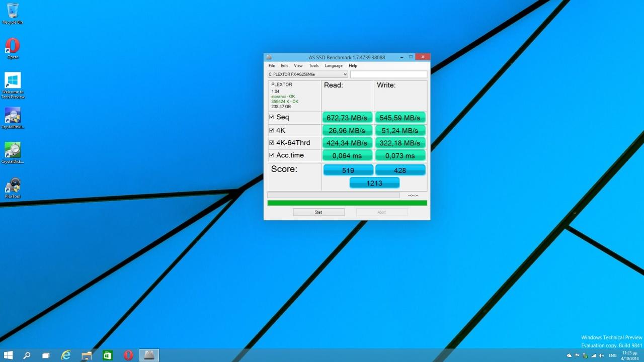Click the empty text field beside drive selector

tap(388, 74)
